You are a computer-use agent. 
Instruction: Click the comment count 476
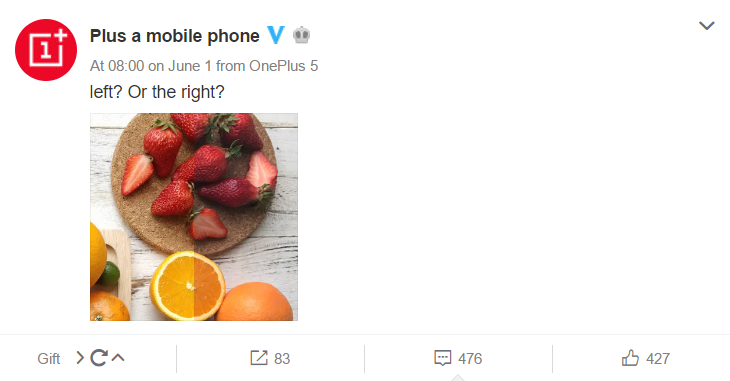coord(470,359)
